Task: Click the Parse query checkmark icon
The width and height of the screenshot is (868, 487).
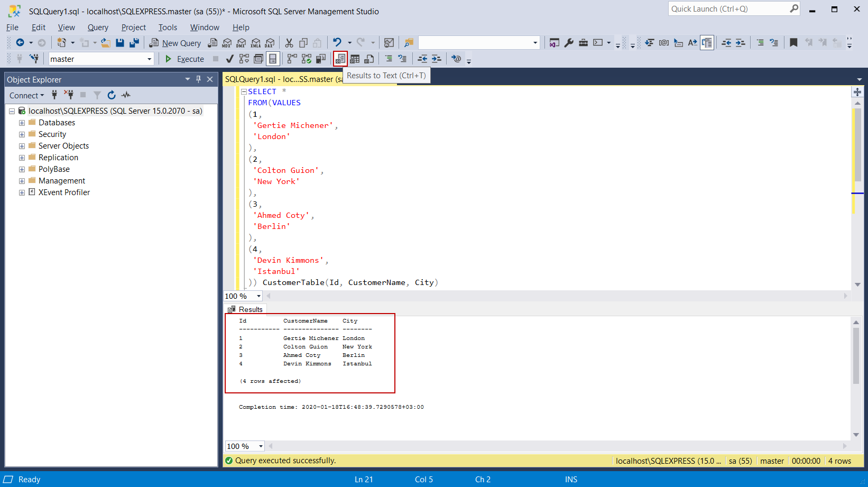Action: pos(229,59)
